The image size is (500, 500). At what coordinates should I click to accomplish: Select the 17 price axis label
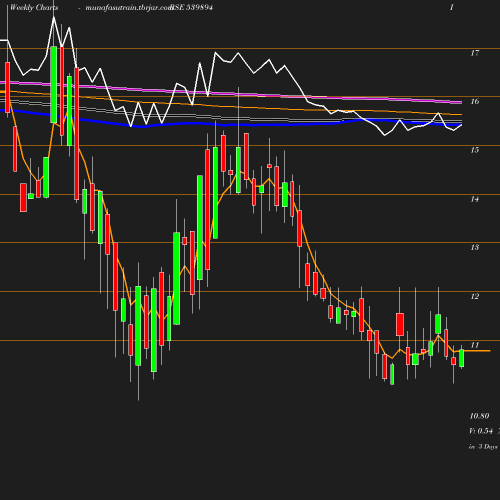point(475,53)
